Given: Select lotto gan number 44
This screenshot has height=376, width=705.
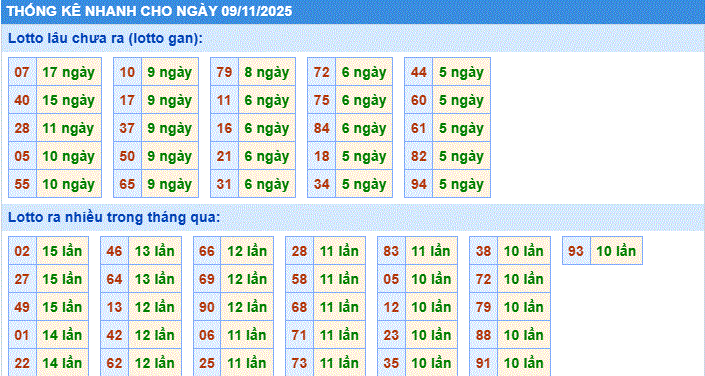Looking at the screenshot, I should [419, 72].
